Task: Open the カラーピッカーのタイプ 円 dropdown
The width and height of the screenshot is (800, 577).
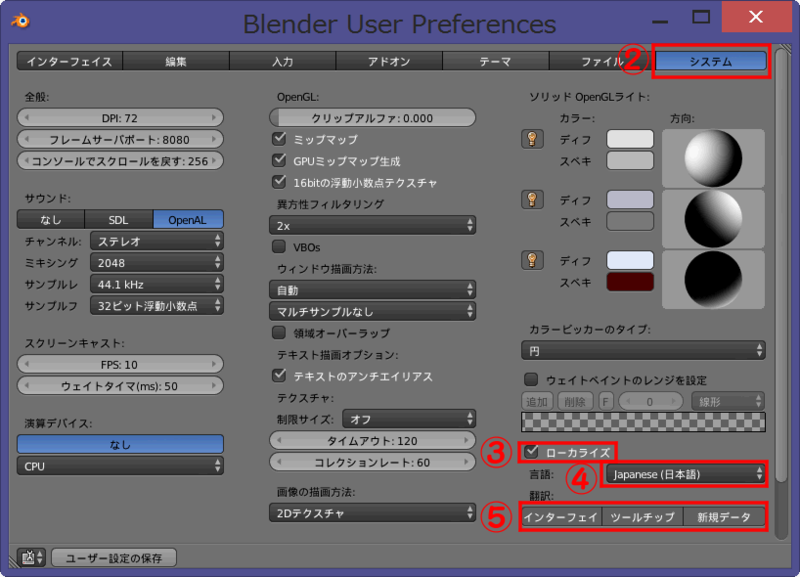Action: [643, 350]
